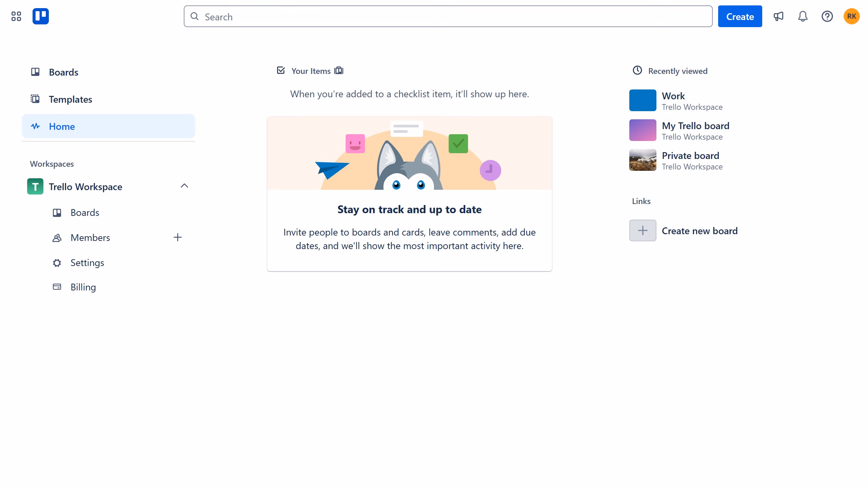
Task: Click the blue Work board swatch
Action: pyautogui.click(x=643, y=100)
